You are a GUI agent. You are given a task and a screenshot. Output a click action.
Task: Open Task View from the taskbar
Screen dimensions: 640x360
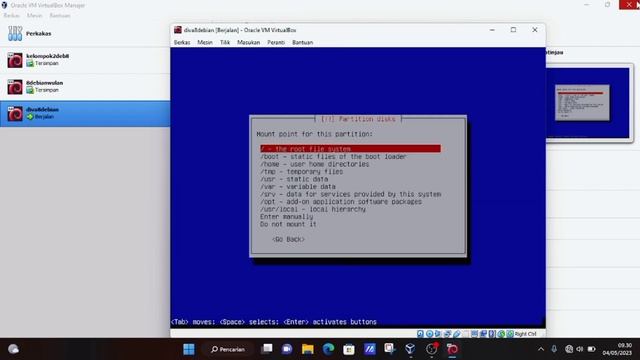coord(267,349)
